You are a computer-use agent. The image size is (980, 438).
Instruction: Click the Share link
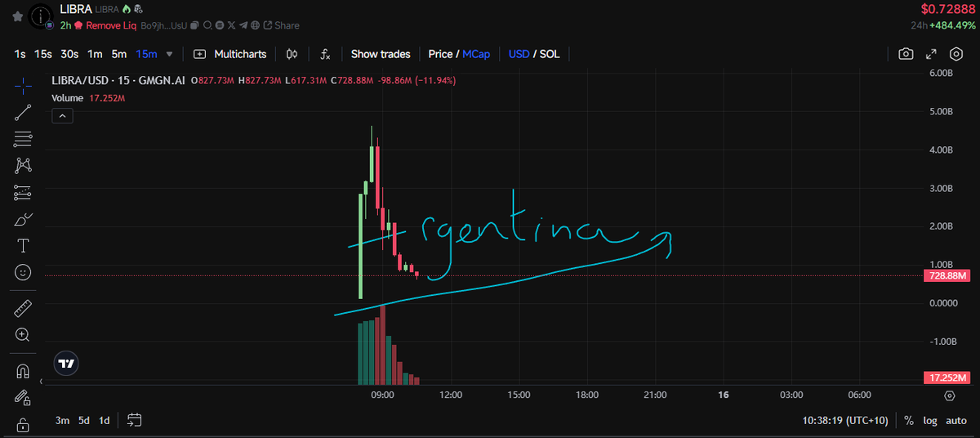[x=281, y=25]
